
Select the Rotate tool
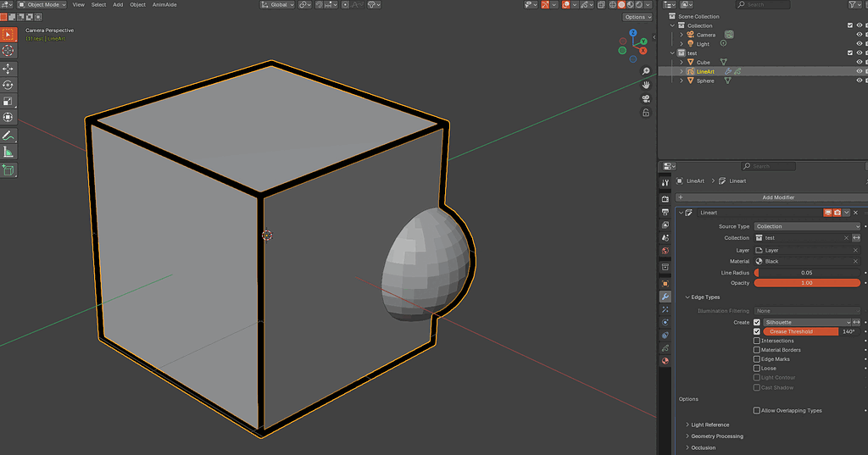[8, 85]
